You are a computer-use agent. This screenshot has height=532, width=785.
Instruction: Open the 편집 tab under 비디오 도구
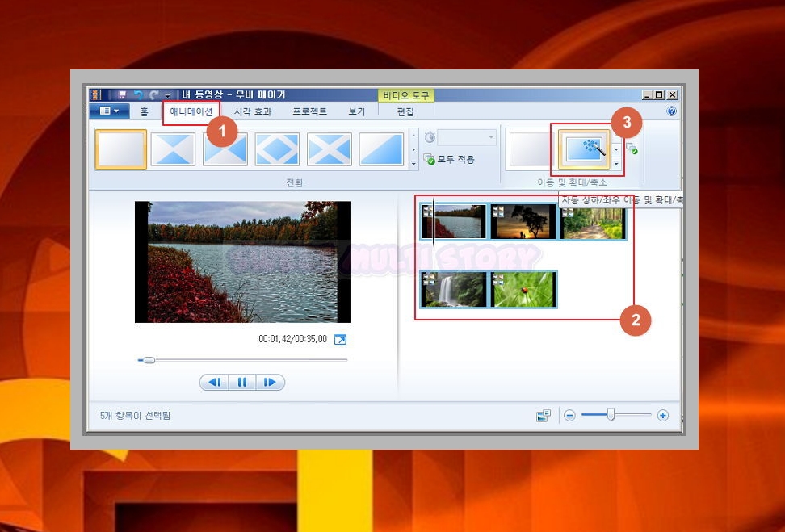405,111
